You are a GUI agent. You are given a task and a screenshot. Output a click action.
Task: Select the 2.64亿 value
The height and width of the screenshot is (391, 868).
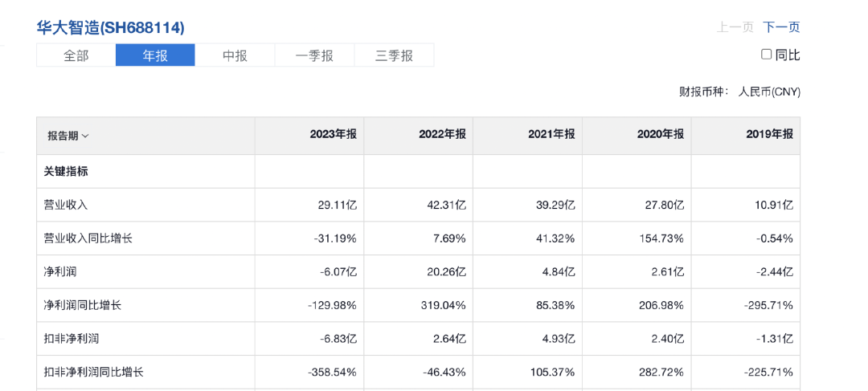[x=451, y=339]
